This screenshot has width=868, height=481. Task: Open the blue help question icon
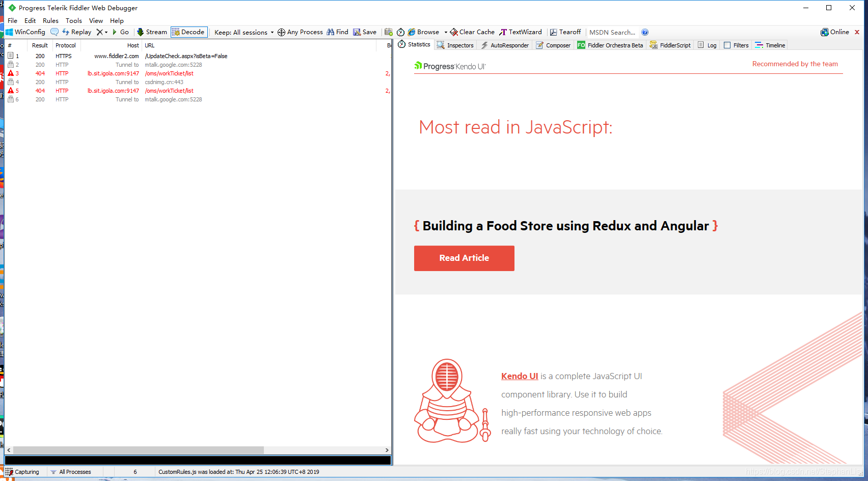pyautogui.click(x=645, y=32)
